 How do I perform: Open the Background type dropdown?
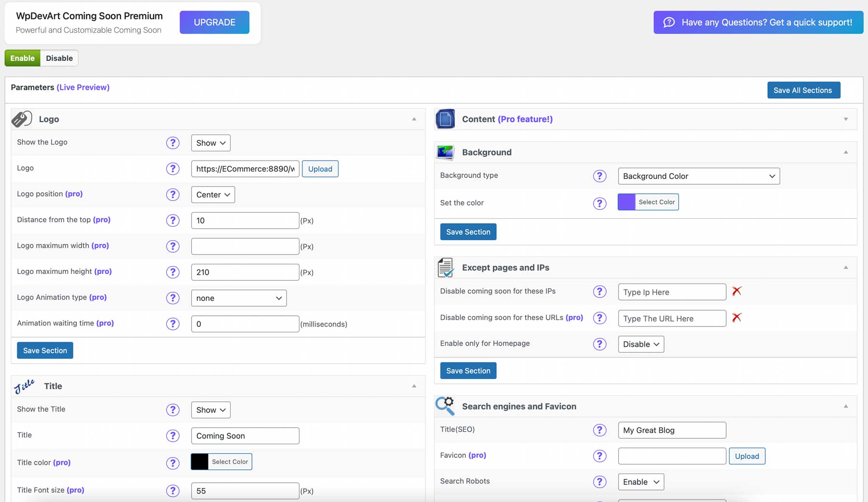pos(699,176)
